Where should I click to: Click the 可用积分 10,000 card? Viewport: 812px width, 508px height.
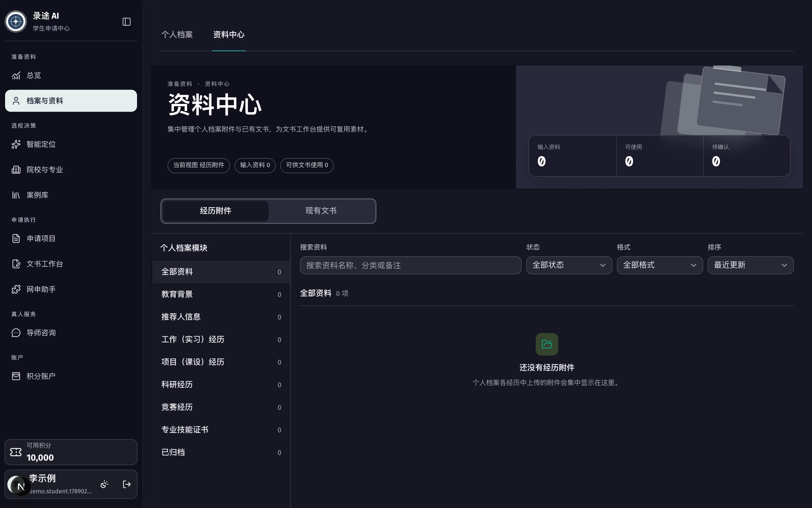click(71, 452)
